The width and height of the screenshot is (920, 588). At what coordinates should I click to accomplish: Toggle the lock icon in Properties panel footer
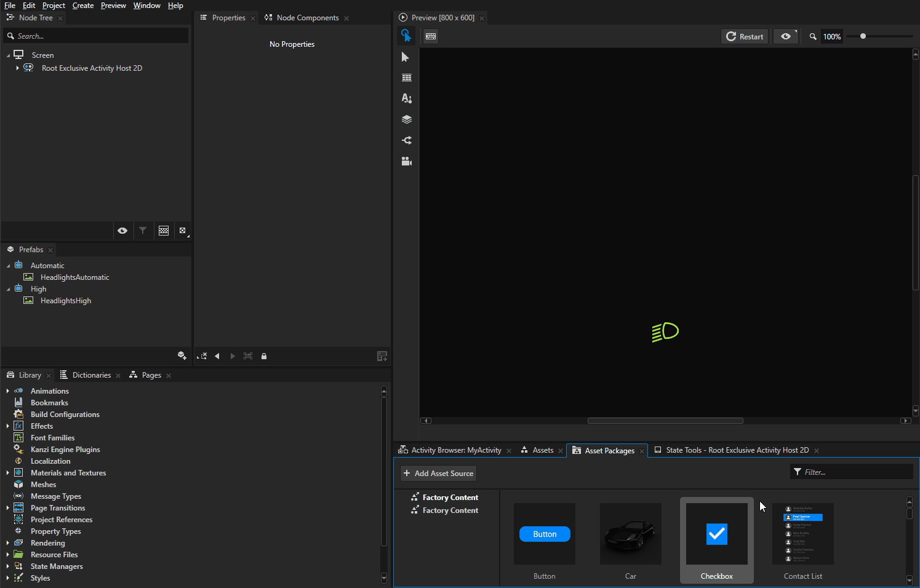[263, 356]
